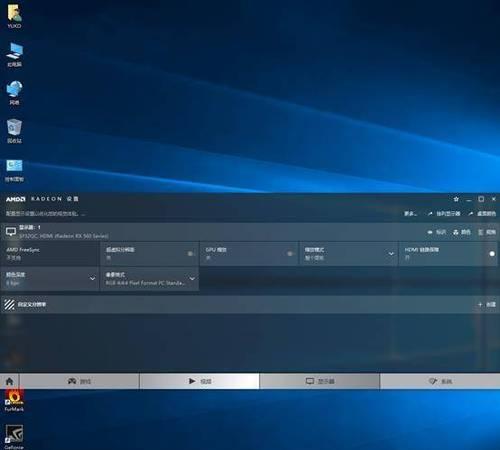Click the AMD FreeSync tile
The width and height of the screenshot is (500, 450).
(50, 254)
